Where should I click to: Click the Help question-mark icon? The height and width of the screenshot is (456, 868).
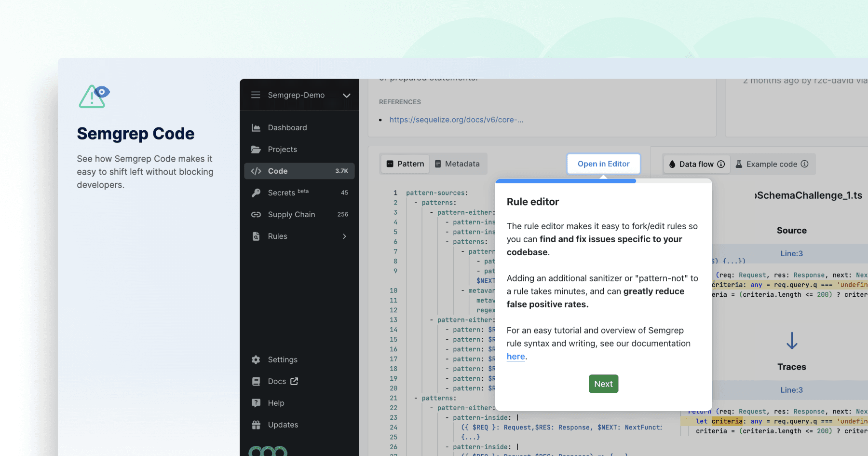pyautogui.click(x=256, y=403)
